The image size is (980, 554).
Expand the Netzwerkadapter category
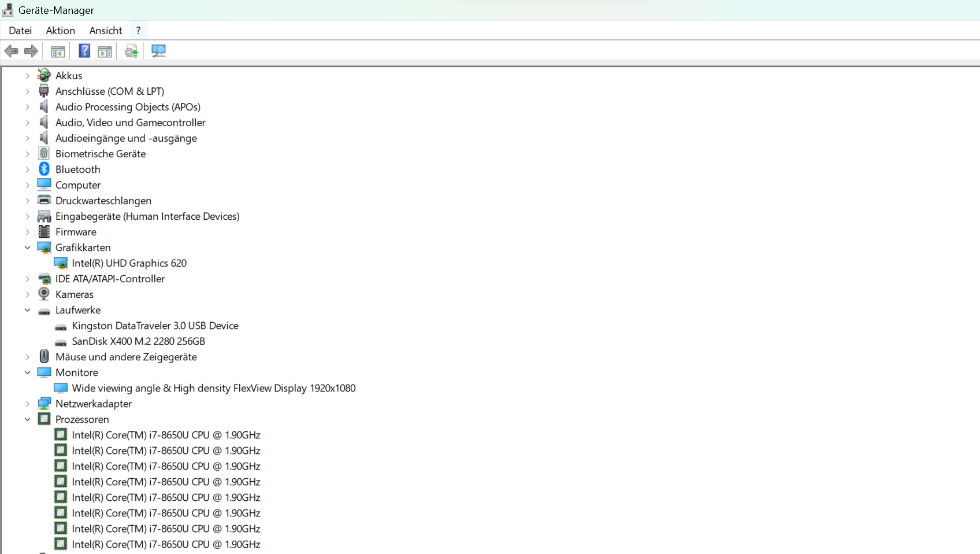point(27,404)
